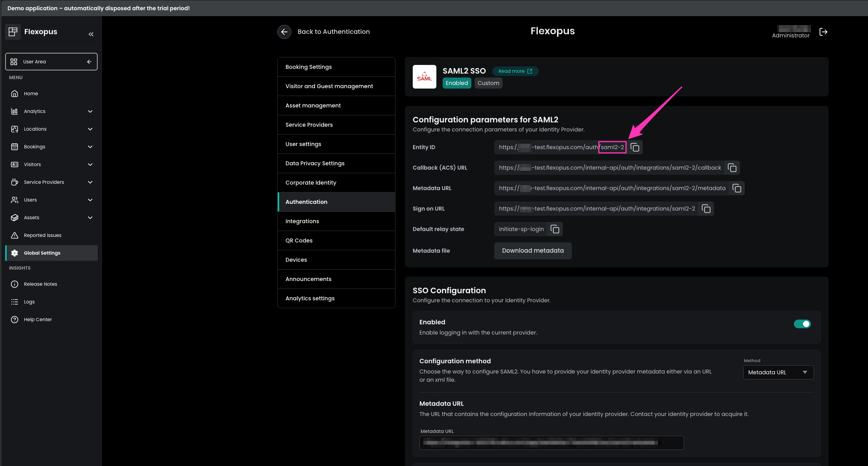The width and height of the screenshot is (868, 466).
Task: Select Corporate Identity settings
Action: tap(336, 183)
